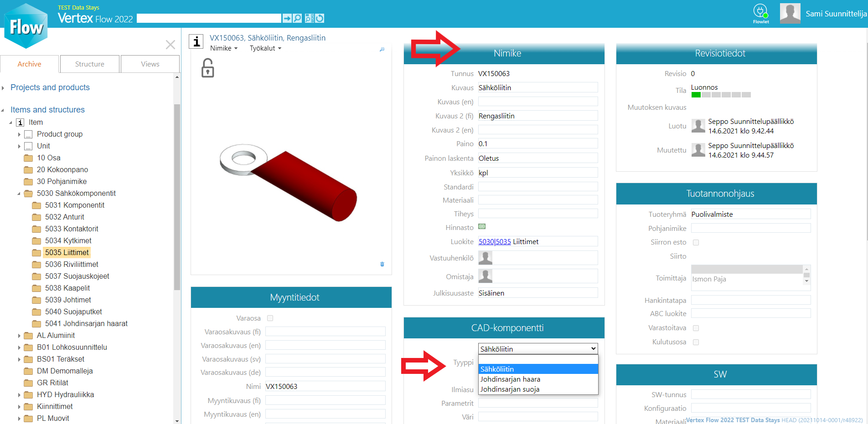
Task: Click the zoom icon above the preview image
Action: coord(382,49)
